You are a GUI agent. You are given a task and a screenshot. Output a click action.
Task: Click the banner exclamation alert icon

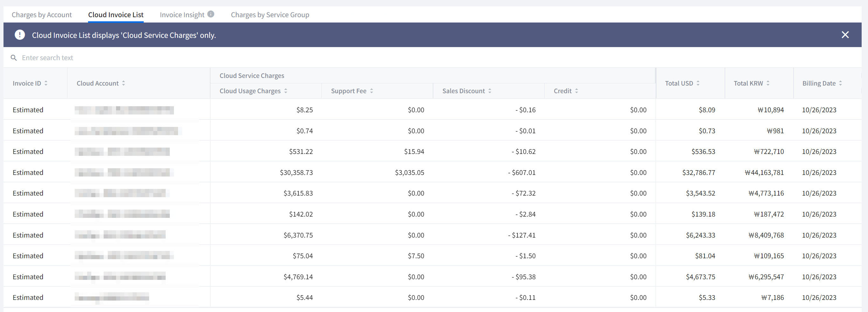tap(20, 35)
